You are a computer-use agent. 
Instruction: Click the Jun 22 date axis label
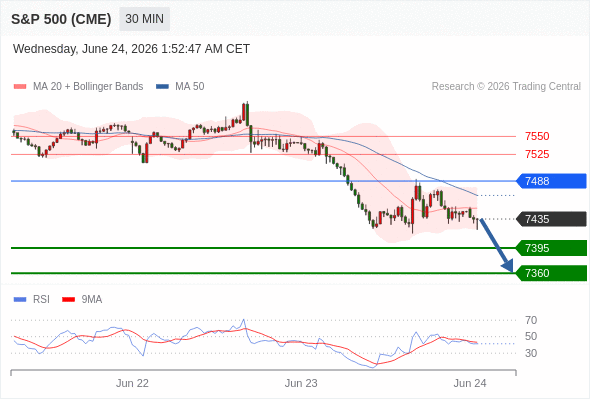click(x=132, y=383)
